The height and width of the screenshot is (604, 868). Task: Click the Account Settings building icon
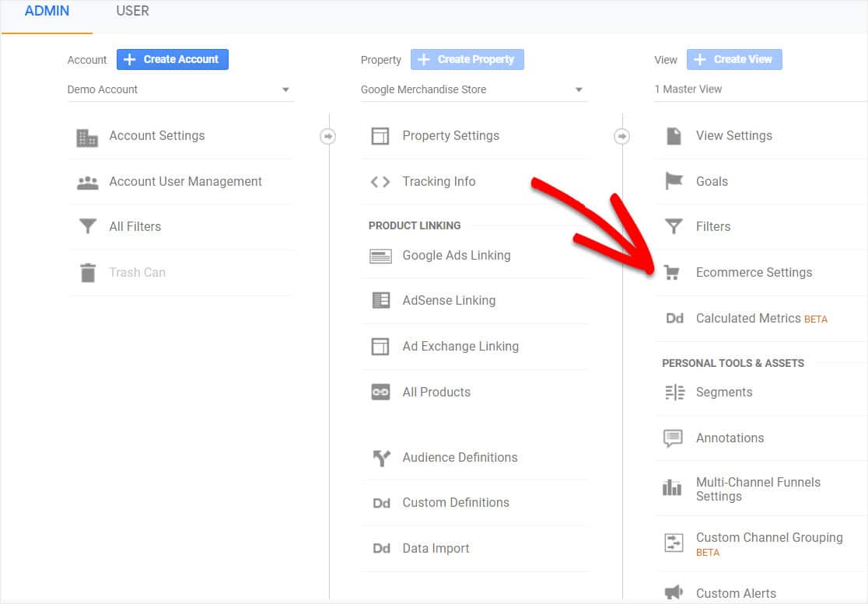click(x=87, y=137)
